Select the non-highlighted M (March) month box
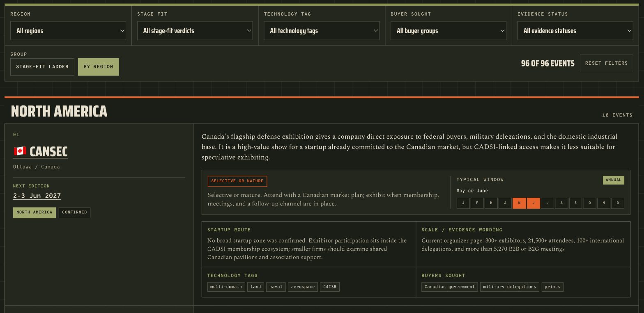This screenshot has height=313, width=644. [491, 203]
